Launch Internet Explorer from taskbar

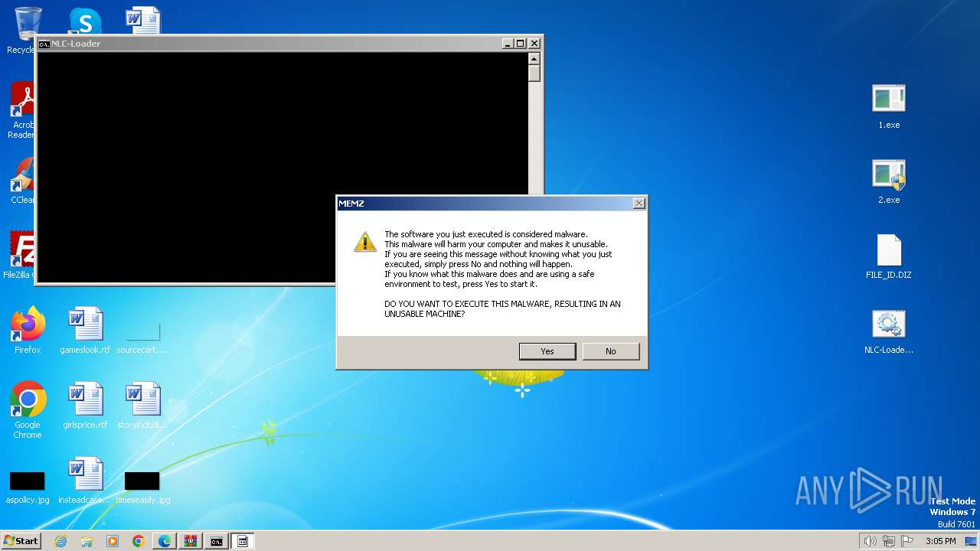tap(60, 541)
